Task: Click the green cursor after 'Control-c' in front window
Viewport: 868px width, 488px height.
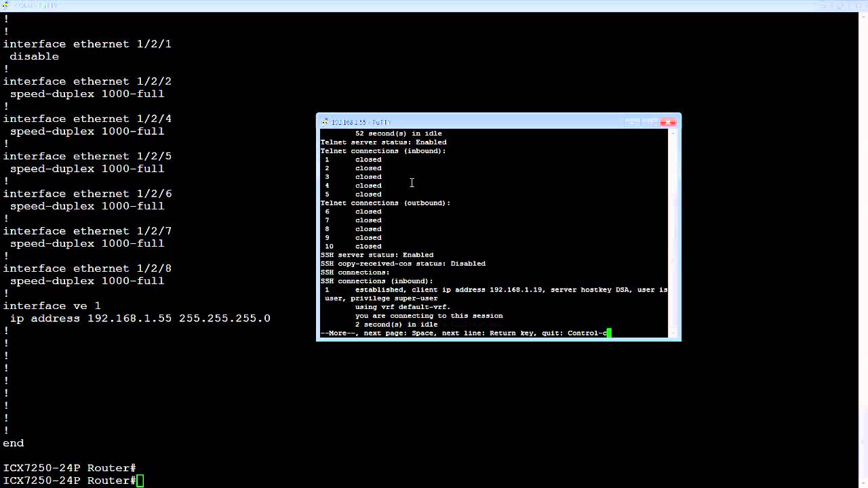Action: 609,333
